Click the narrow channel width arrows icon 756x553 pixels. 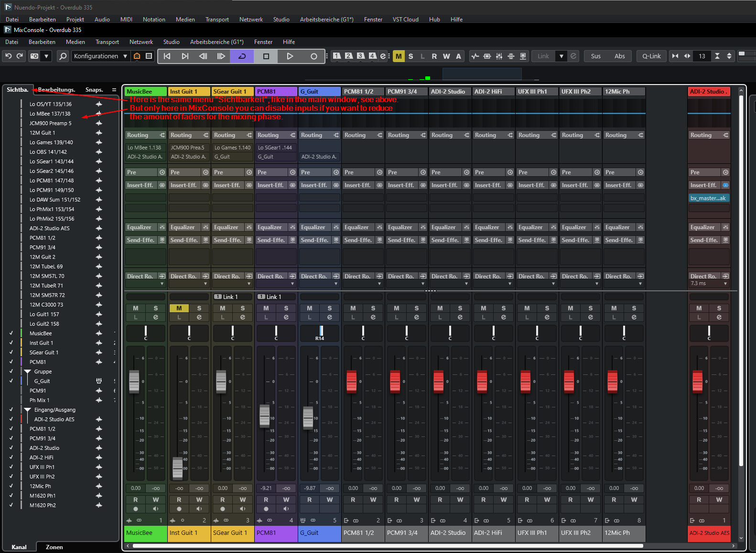point(675,56)
